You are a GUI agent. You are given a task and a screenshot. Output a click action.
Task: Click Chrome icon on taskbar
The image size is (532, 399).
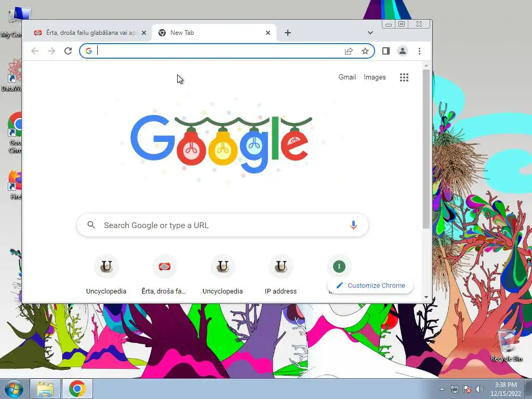(x=77, y=389)
